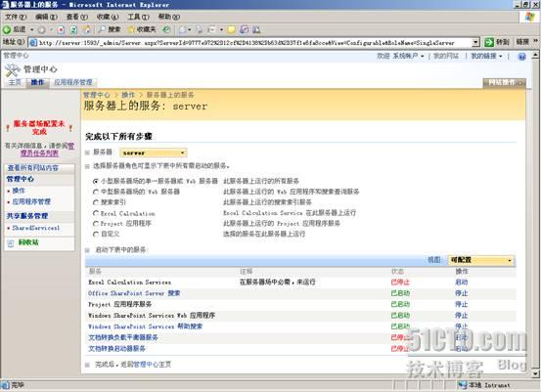Click the 管理中心 tools logo icon

click(13, 70)
